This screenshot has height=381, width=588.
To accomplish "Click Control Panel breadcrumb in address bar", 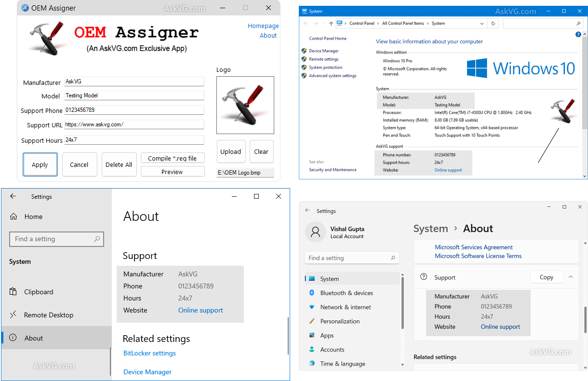I will (x=362, y=23).
